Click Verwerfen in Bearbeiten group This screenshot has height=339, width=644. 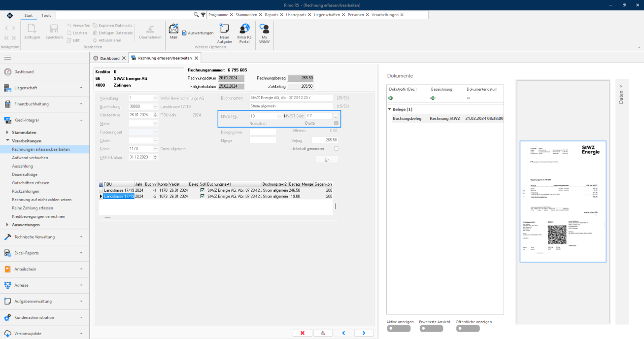78,25
